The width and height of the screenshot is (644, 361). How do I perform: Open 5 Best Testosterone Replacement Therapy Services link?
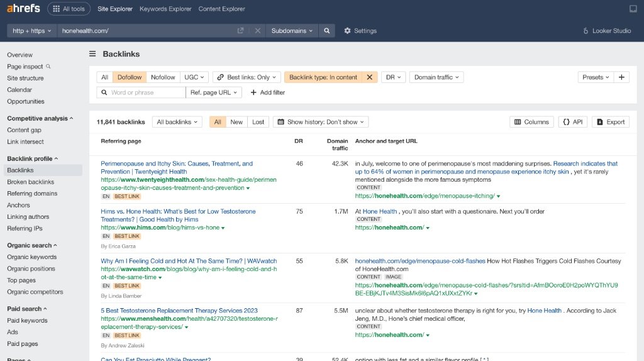coord(179,311)
